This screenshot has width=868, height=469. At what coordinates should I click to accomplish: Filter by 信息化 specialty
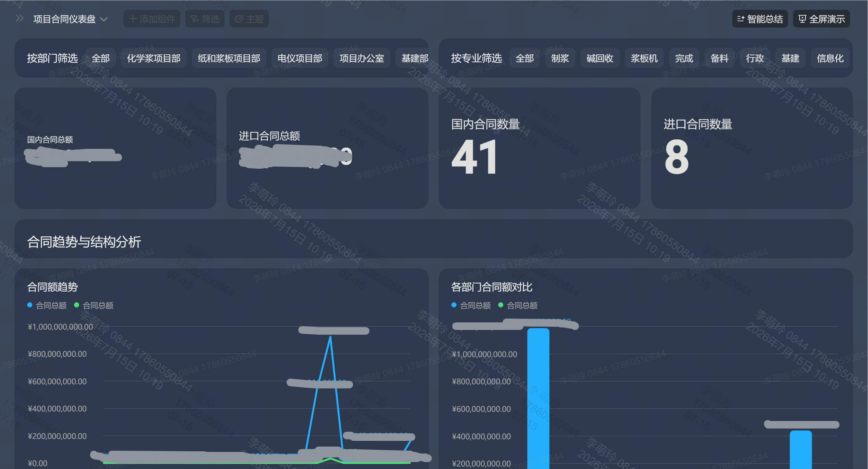[830, 58]
